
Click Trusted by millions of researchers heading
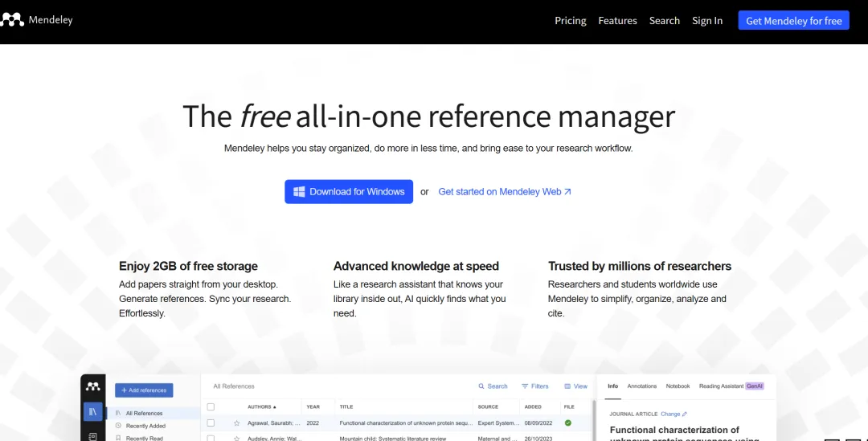pos(640,266)
